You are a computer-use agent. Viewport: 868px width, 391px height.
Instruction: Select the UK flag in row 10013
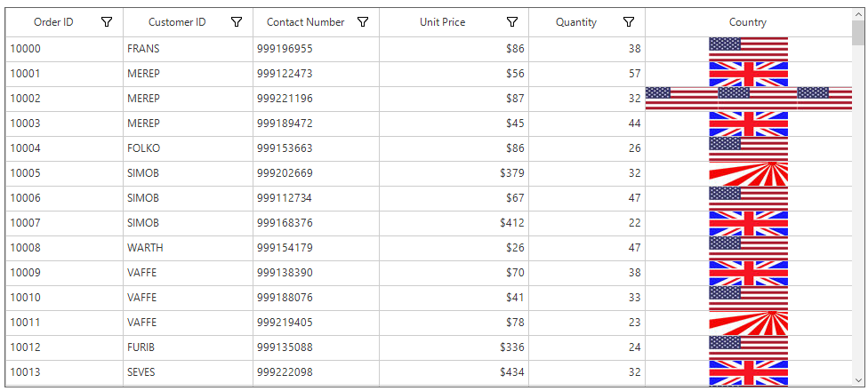click(749, 372)
